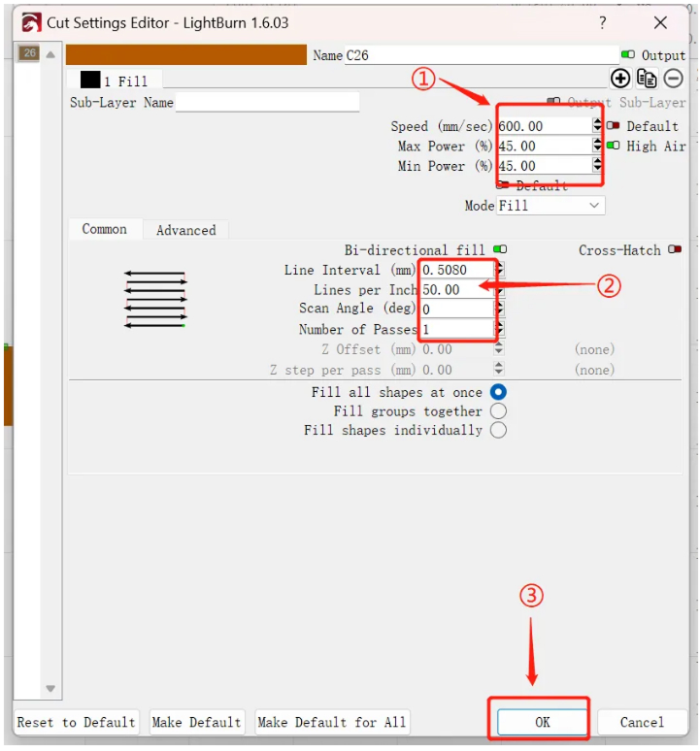Click the LightBurn app logo icon
Image resolution: width=700 pixels, height=751 pixels.
coord(31,22)
